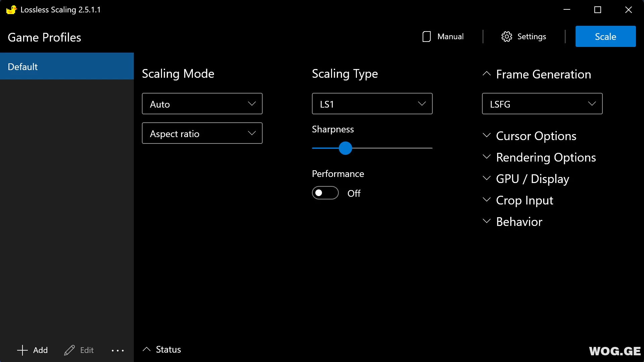
Task: Click the Manual text label
Action: [450, 37]
